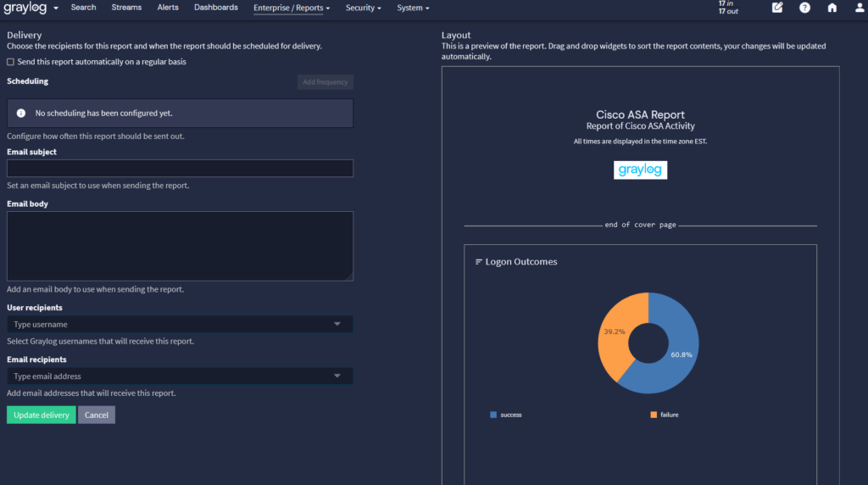
Task: Open the Enterprise / Reports menu
Action: coord(292,8)
